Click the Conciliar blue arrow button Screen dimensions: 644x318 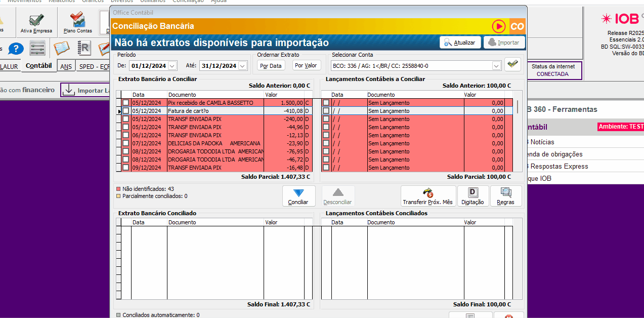click(x=298, y=196)
